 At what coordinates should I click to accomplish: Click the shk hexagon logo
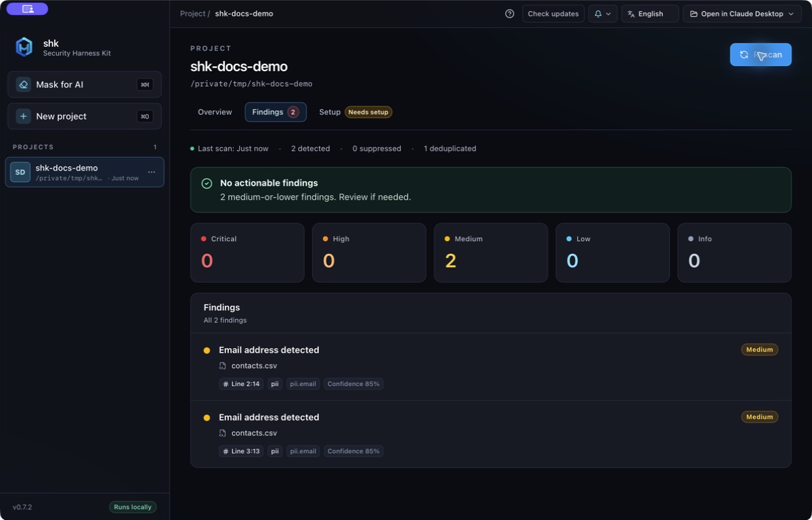24,47
